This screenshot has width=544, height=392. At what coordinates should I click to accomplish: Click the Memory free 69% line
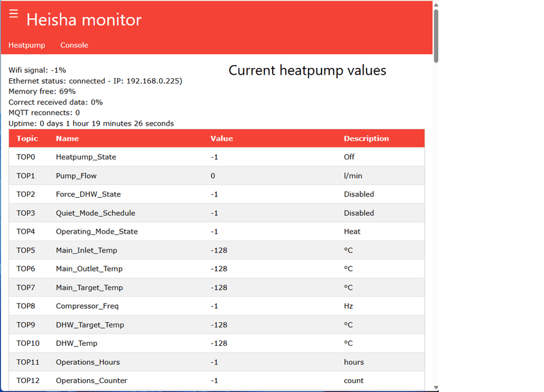click(x=42, y=92)
